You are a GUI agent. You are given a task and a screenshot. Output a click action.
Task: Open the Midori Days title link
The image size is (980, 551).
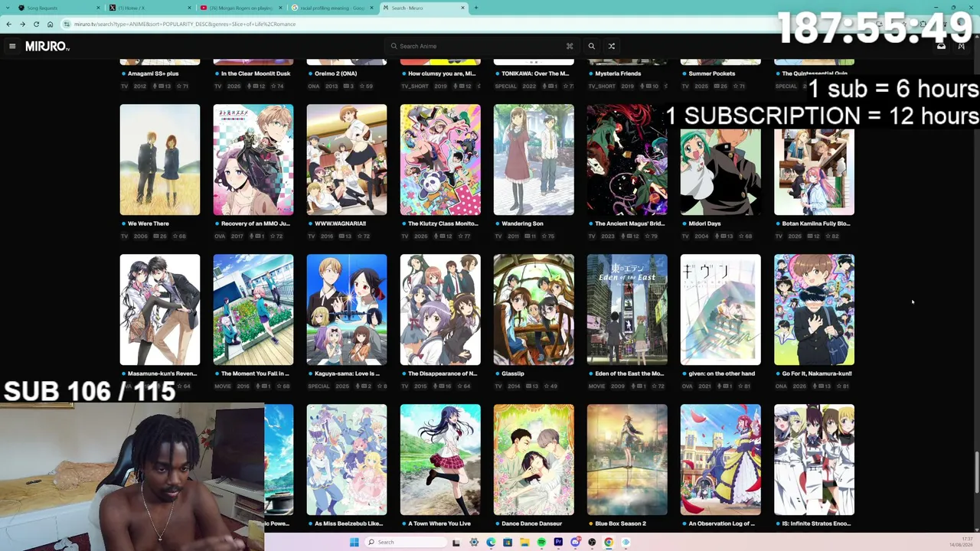pyautogui.click(x=704, y=223)
